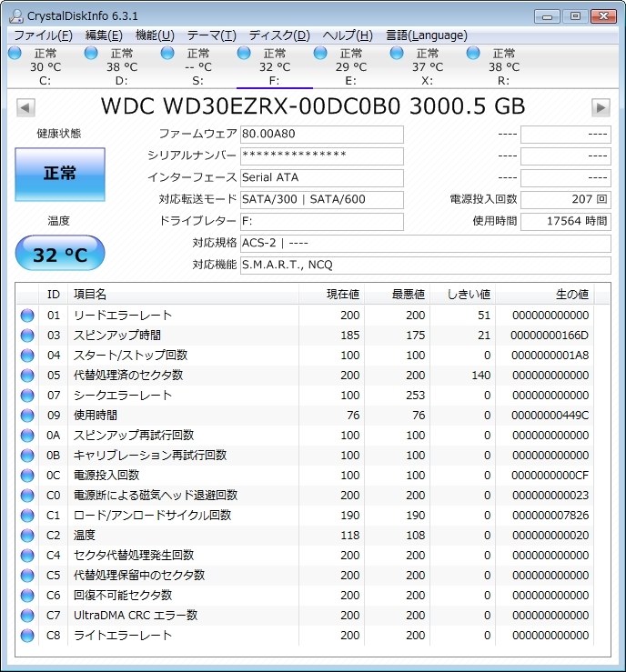This screenshot has width=626, height=672.
Task: Click threshold value 140
Action: pyautogui.click(x=481, y=376)
